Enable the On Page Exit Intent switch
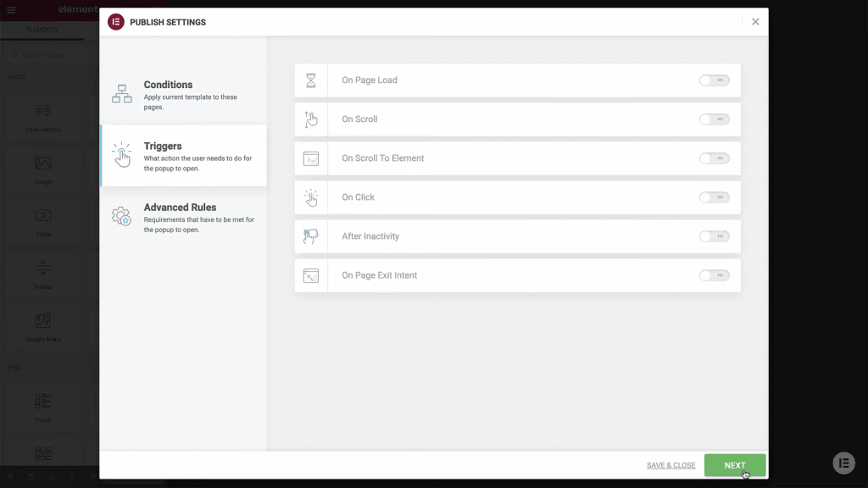 pos(714,275)
